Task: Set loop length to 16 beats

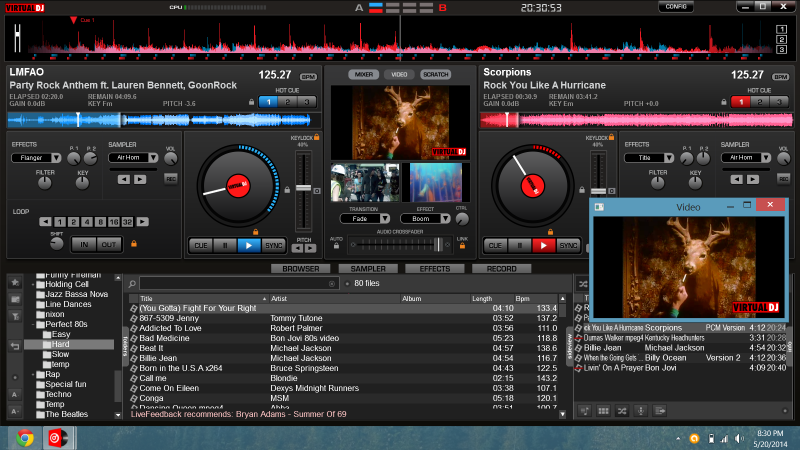Action: pyautogui.click(x=113, y=222)
